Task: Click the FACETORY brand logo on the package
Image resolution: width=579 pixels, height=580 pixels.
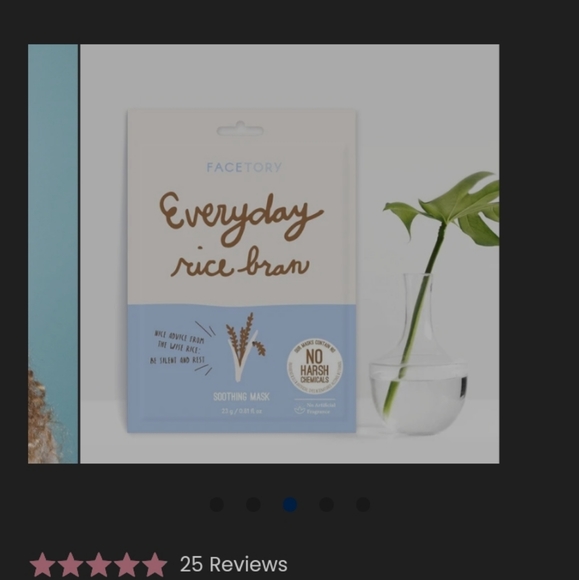Action: click(x=244, y=168)
